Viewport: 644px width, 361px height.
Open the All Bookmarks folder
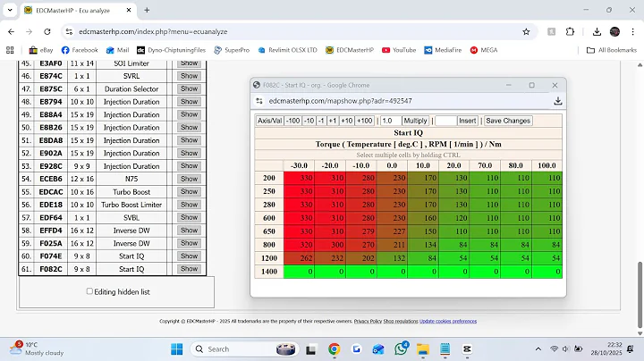[612, 50]
